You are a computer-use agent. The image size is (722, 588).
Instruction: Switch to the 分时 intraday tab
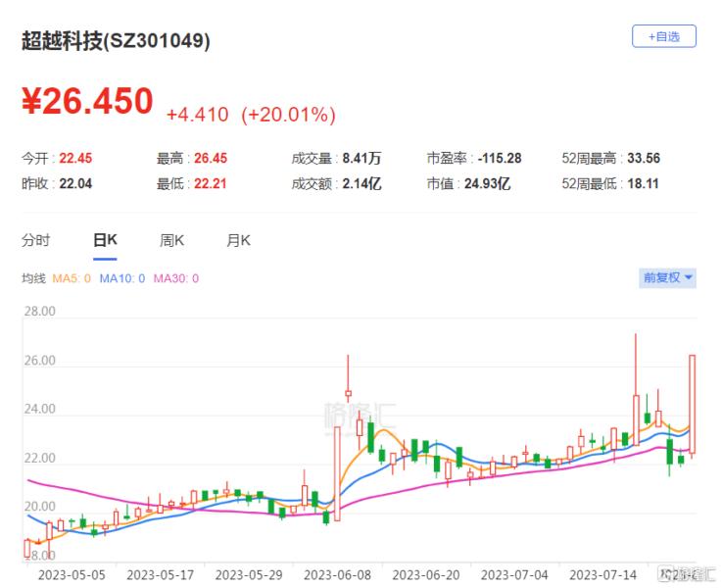[35, 240]
